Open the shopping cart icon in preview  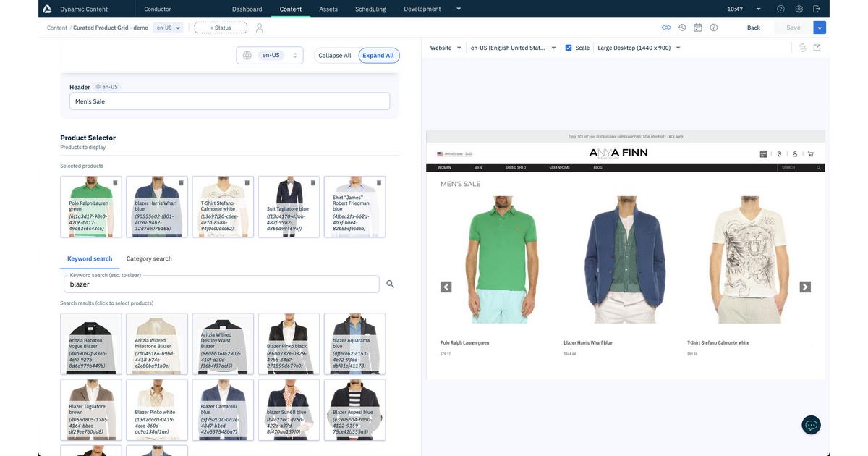tap(811, 153)
